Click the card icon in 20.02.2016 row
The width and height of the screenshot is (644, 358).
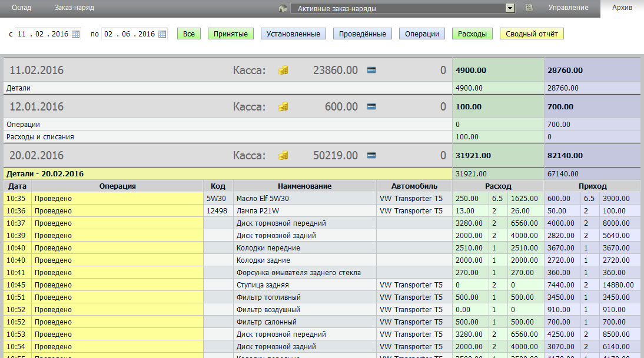tap(371, 155)
